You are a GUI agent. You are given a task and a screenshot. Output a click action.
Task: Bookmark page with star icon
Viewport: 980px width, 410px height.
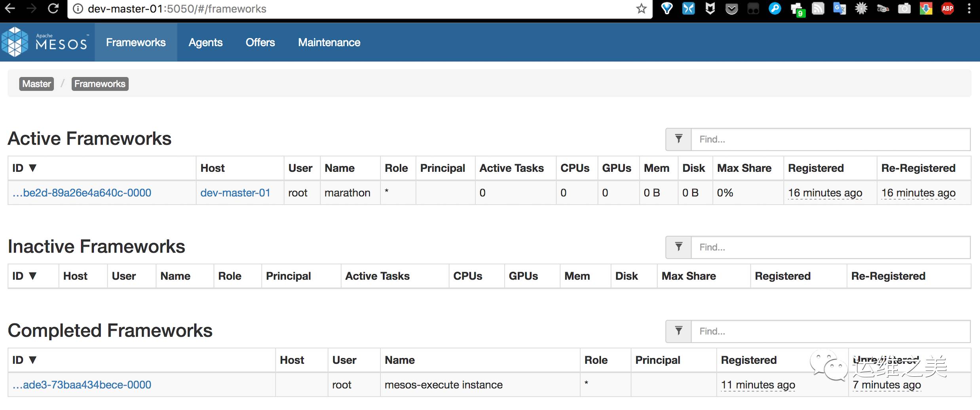tap(641, 9)
